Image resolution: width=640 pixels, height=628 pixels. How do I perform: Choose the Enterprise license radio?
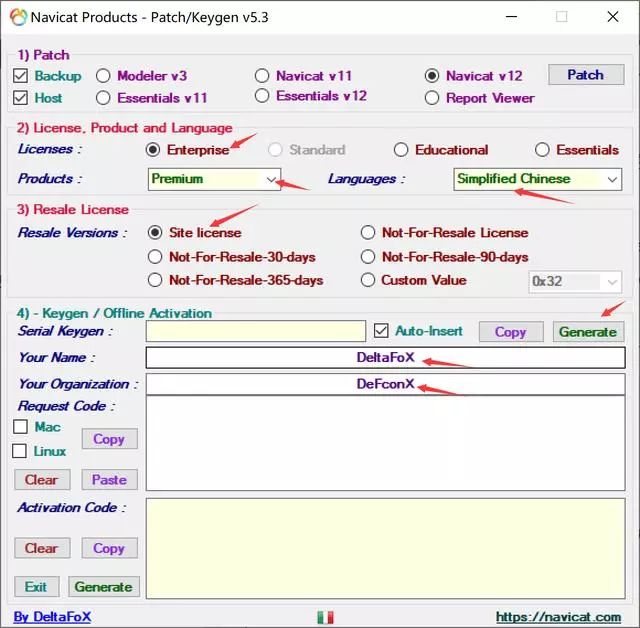[153, 150]
